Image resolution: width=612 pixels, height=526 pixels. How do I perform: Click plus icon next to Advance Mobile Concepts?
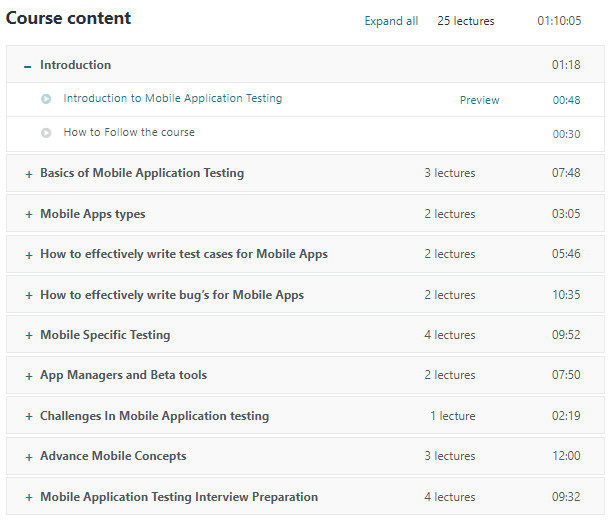click(29, 457)
